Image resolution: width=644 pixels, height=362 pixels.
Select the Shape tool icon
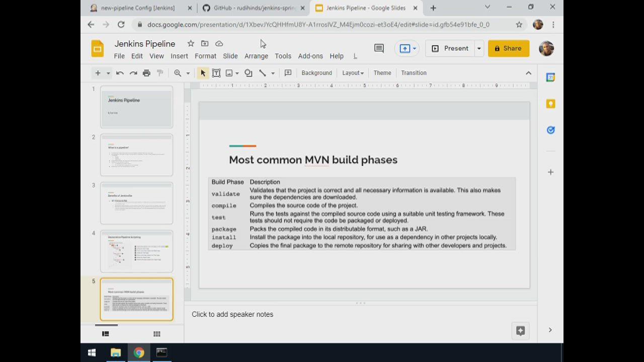click(249, 73)
